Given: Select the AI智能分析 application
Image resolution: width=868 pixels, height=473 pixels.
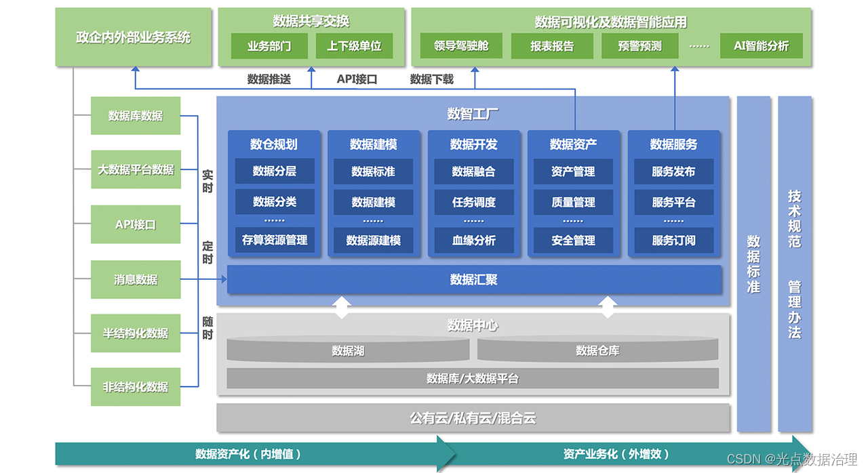Looking at the screenshot, I should point(761,46).
